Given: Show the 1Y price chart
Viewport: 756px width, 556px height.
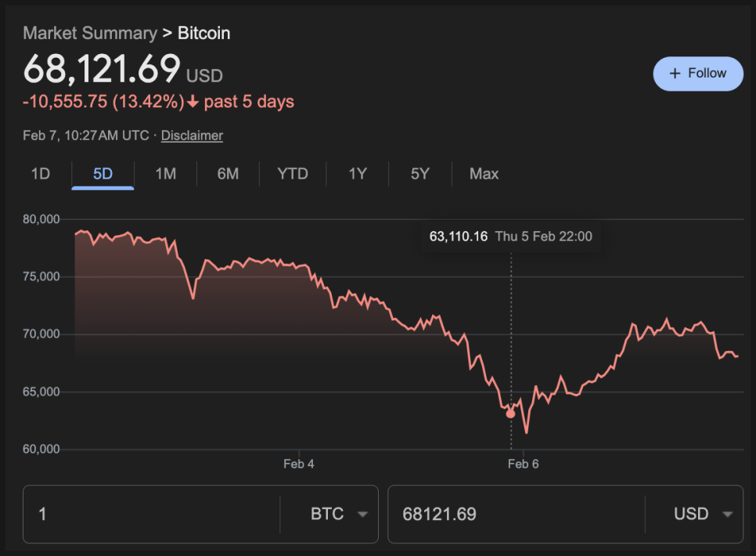Looking at the screenshot, I should tap(358, 174).
